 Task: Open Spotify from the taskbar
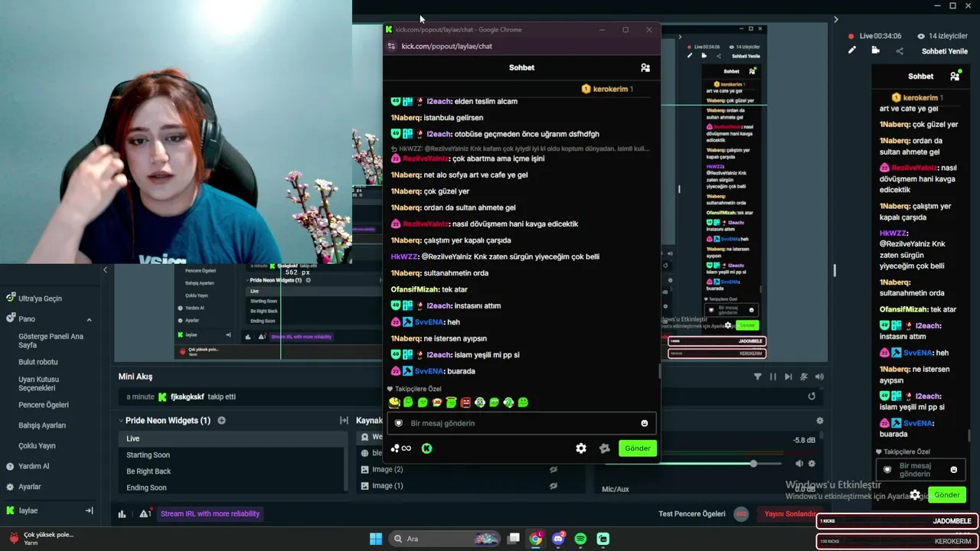[x=580, y=539]
